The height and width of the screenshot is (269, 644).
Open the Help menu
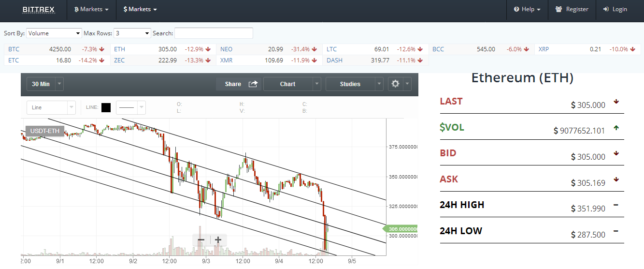[527, 9]
